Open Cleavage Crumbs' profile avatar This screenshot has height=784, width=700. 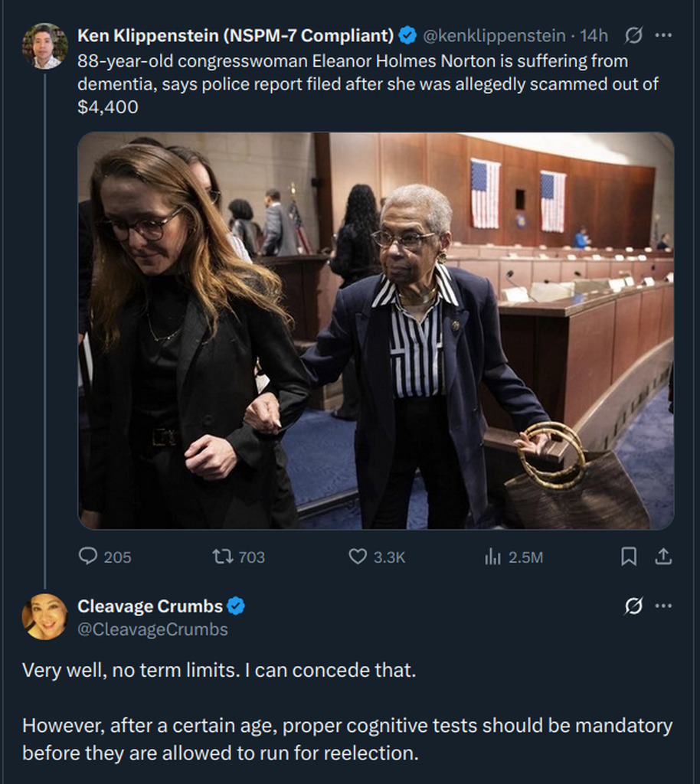(x=44, y=616)
